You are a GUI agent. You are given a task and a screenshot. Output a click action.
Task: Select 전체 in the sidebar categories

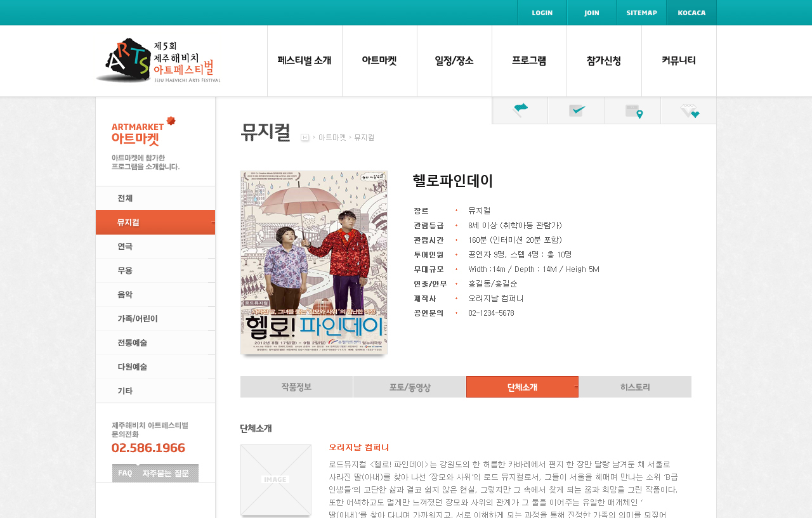tap(155, 198)
